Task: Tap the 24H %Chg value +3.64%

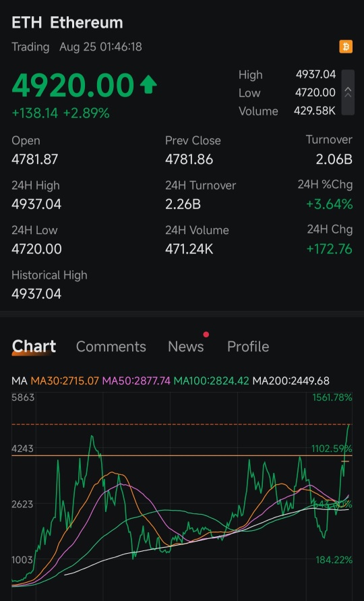Action: pyautogui.click(x=330, y=204)
